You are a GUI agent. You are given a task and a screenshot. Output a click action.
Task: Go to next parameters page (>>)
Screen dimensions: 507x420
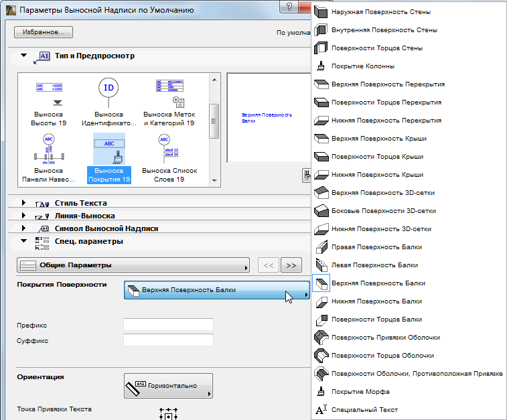coord(291,265)
